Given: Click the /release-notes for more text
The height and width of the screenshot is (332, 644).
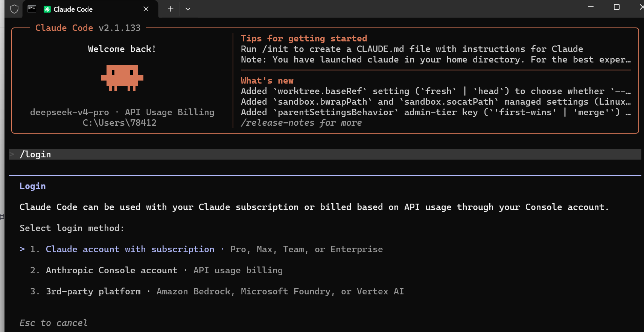Looking at the screenshot, I should tap(301, 123).
